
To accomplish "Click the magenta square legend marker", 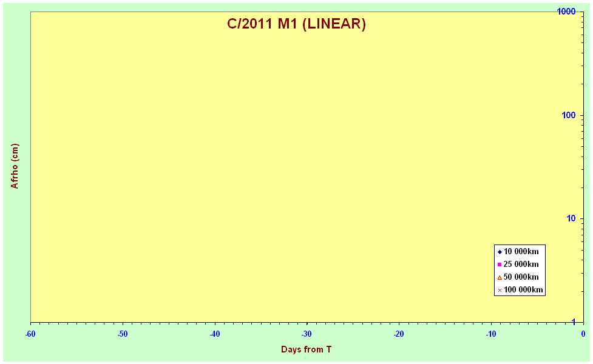I will pyautogui.click(x=500, y=265).
